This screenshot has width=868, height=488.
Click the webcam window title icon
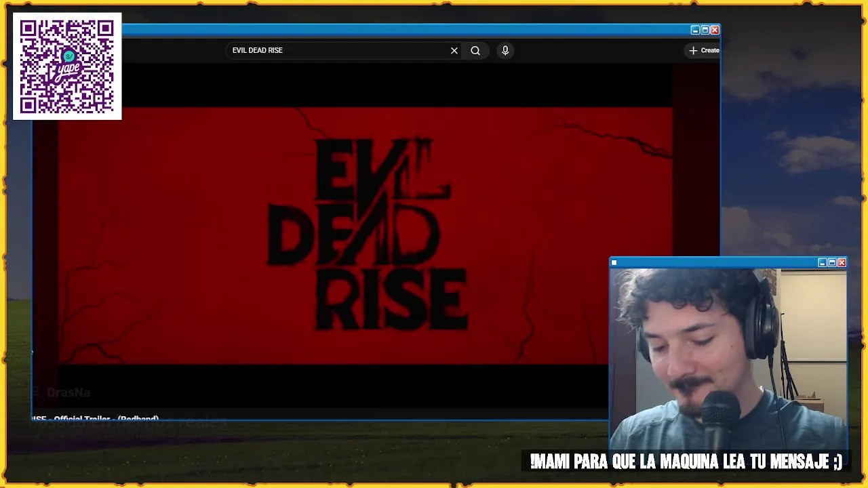pos(614,262)
